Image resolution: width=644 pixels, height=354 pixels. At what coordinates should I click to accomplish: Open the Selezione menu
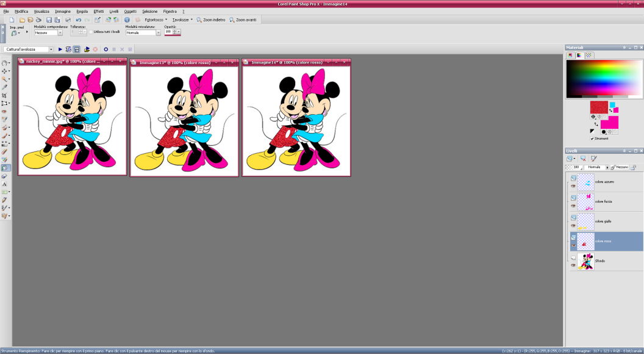pyautogui.click(x=149, y=12)
